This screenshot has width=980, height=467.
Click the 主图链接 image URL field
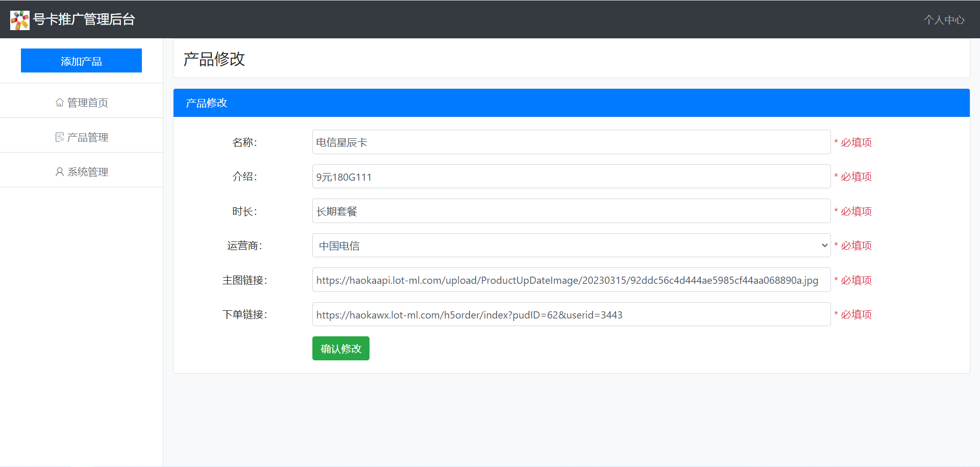point(571,280)
